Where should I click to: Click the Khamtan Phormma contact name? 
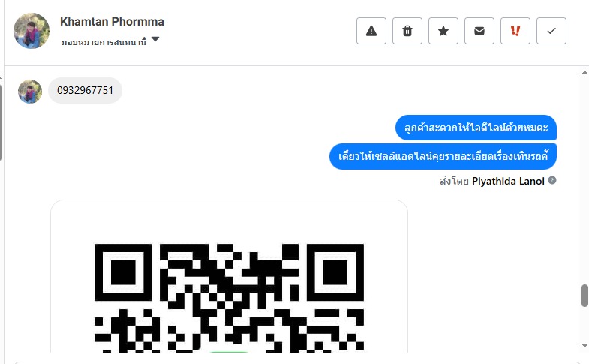pos(112,22)
